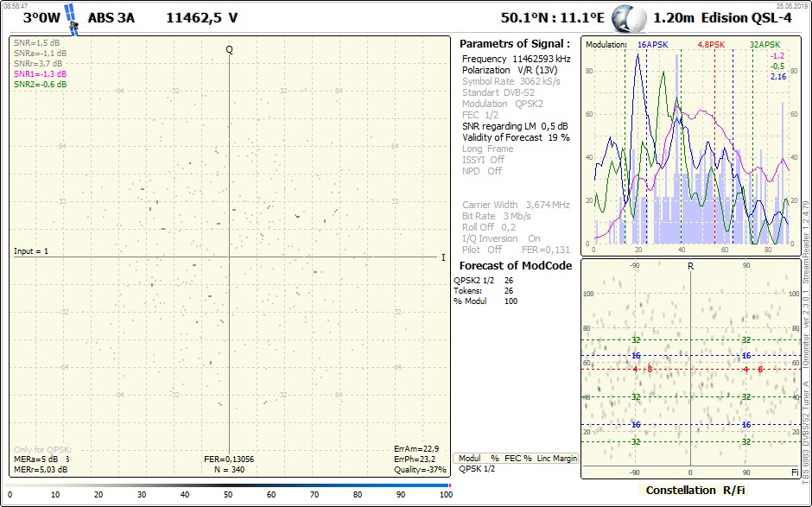Click the 50.1°N : 11.1°E coordinates
The image size is (812, 507).
point(553,18)
